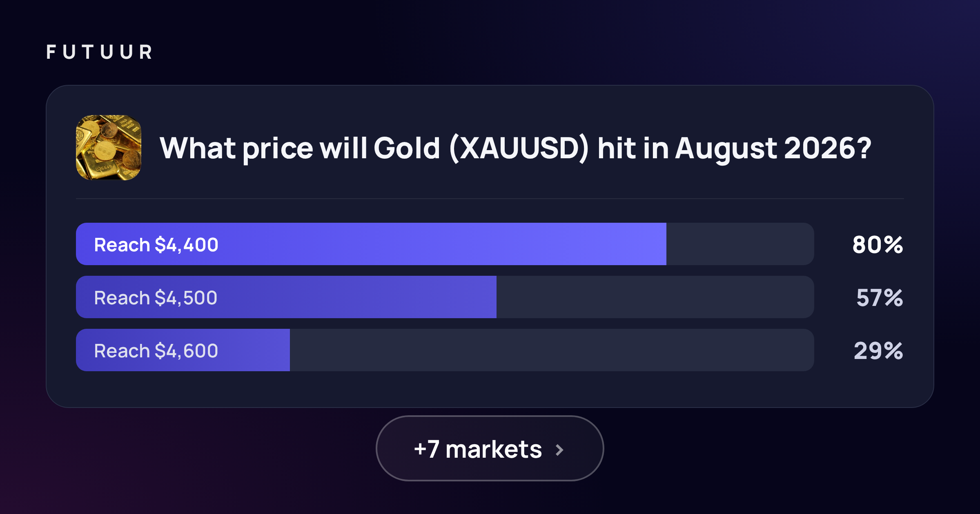Click the word Gold in the title
Viewport: 980px width, 514px height.
coord(407,148)
